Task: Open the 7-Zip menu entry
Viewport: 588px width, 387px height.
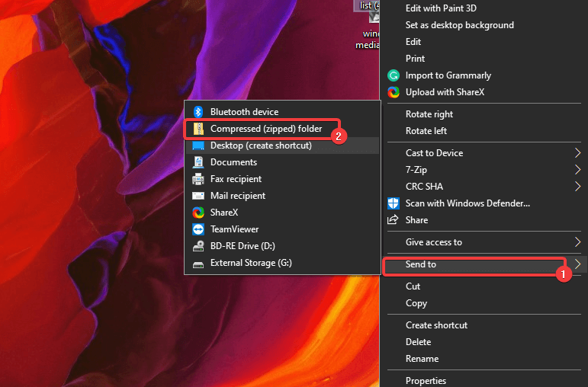Action: pyautogui.click(x=484, y=170)
